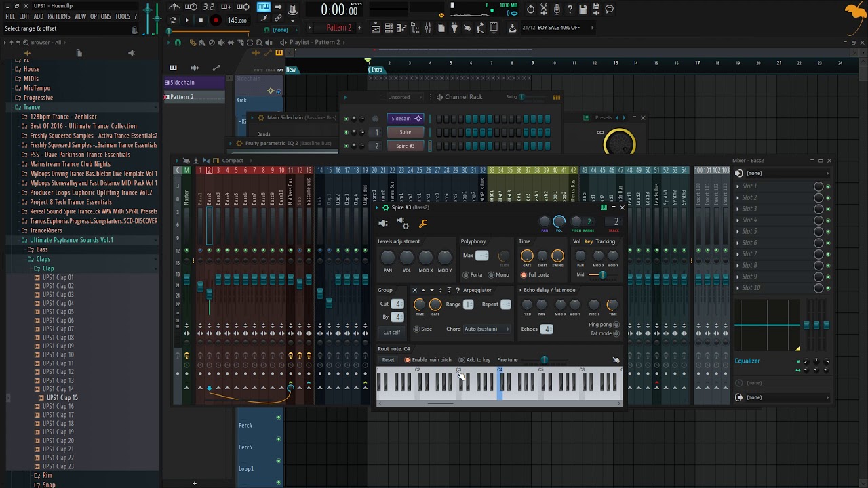This screenshot has height=488, width=868.
Task: Click the download content library icon
Action: coord(512,28)
